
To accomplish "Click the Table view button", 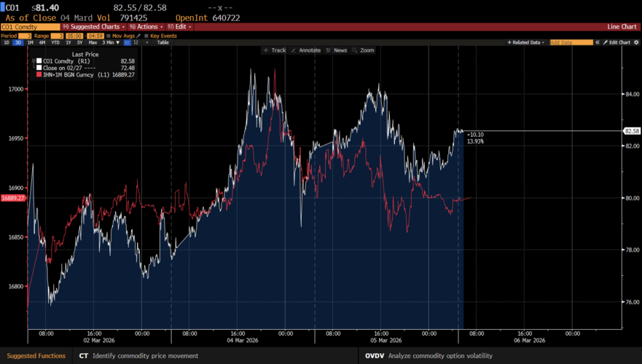I will click(163, 42).
